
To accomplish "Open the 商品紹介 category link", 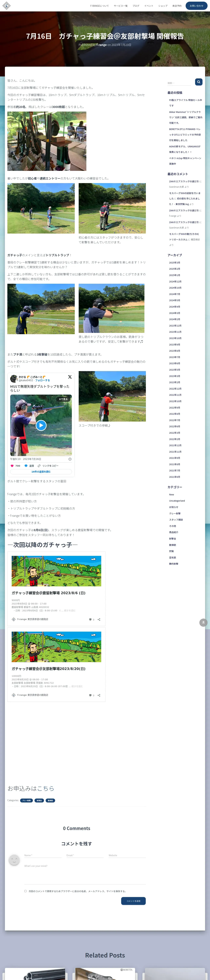I will 174,532.
